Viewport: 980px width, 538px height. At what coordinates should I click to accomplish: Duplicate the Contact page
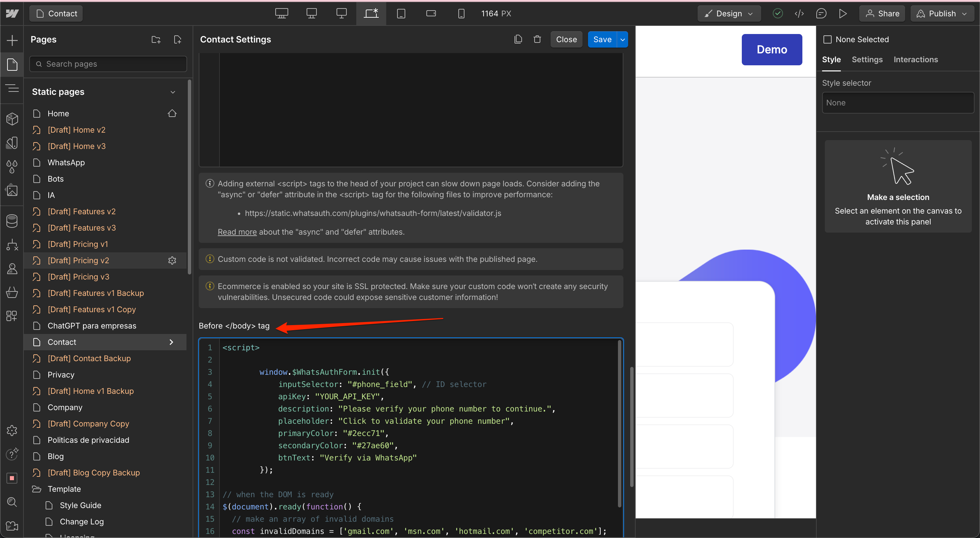[518, 39]
